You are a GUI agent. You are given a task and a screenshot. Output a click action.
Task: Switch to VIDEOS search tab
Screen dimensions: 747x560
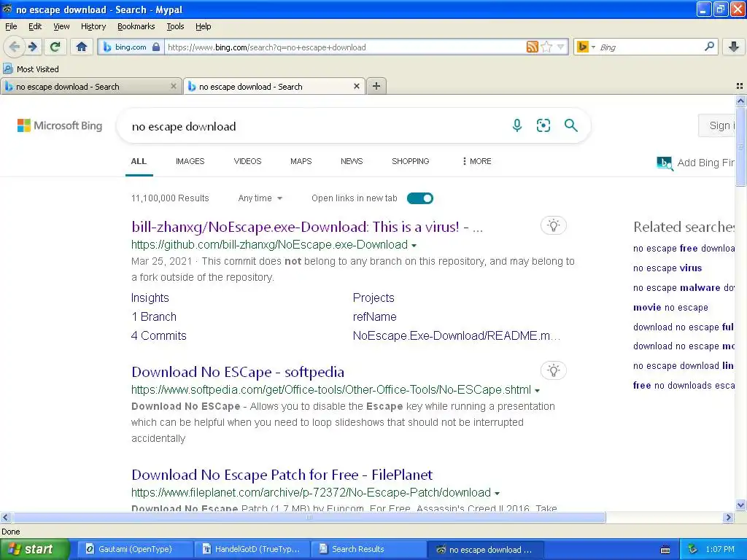click(248, 161)
